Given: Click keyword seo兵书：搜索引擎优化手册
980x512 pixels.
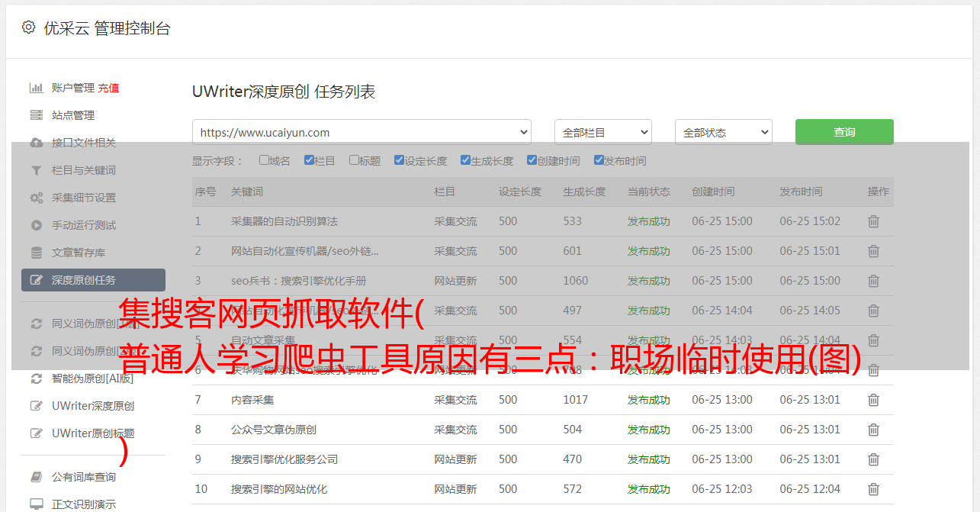Looking at the screenshot, I should pyautogui.click(x=299, y=281).
